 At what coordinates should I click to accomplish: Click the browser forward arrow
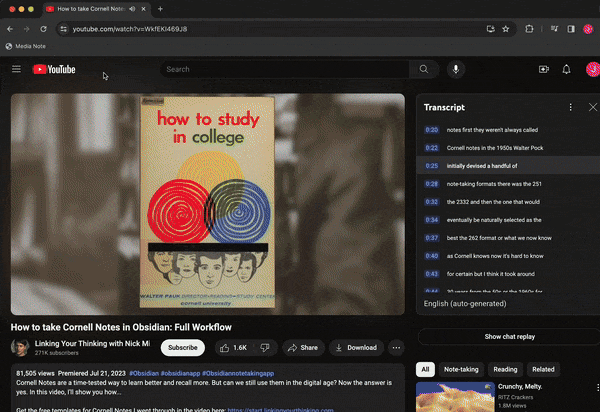(x=26, y=29)
